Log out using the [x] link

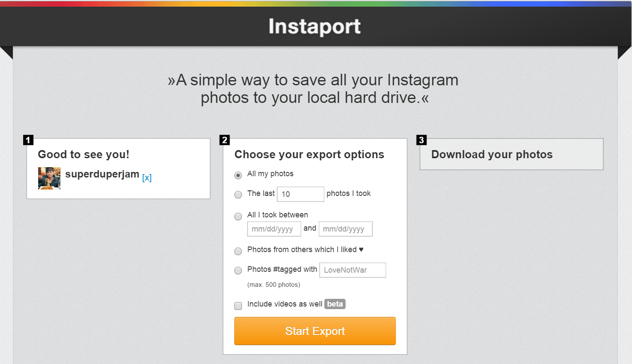point(147,177)
